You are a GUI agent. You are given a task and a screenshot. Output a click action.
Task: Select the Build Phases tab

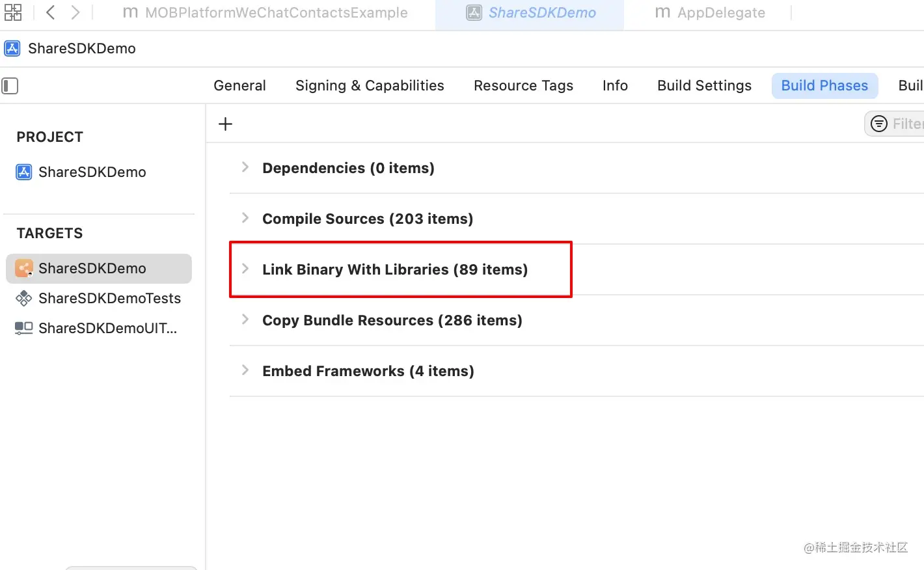(824, 86)
